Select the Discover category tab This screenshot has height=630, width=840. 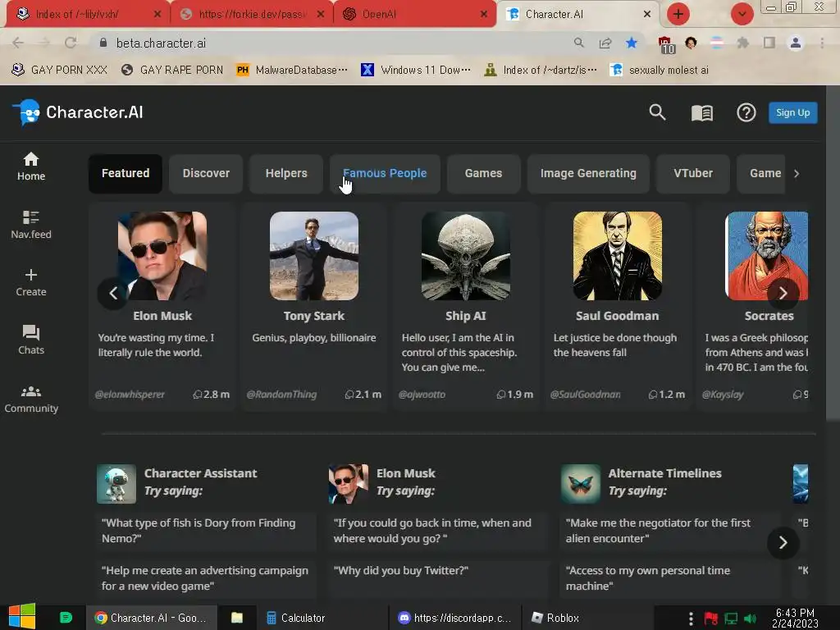[206, 174]
